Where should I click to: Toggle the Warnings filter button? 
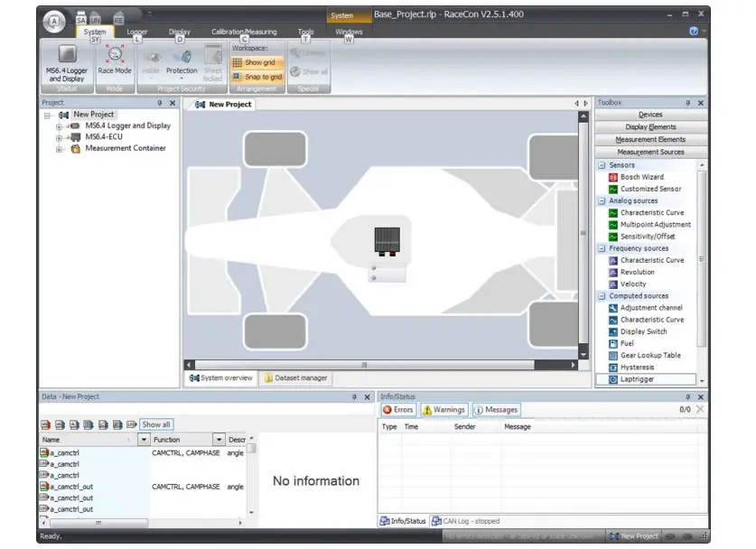(x=443, y=410)
